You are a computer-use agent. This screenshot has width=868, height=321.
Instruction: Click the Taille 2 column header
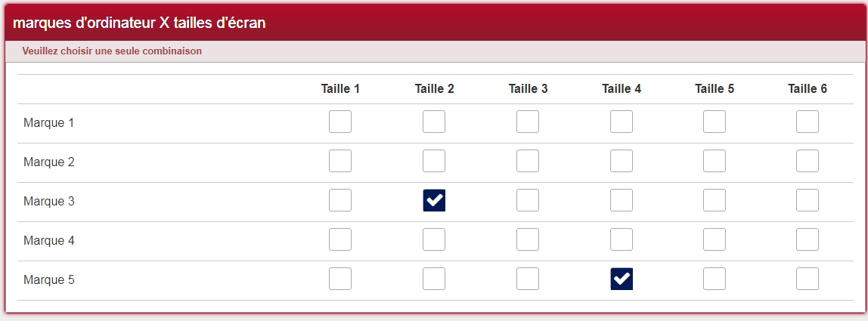(434, 89)
